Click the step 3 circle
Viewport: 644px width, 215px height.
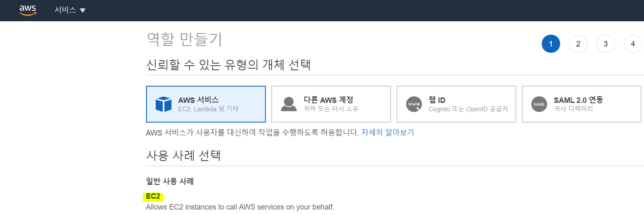606,44
